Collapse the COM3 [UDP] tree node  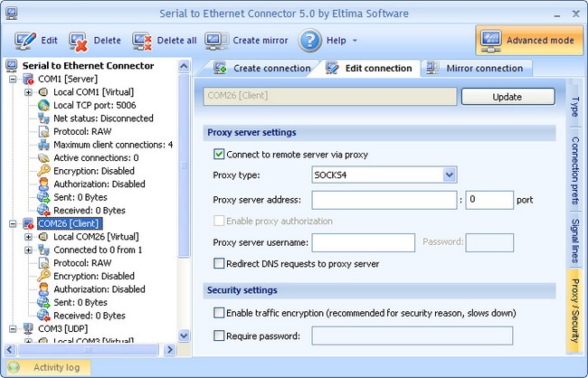(13, 329)
